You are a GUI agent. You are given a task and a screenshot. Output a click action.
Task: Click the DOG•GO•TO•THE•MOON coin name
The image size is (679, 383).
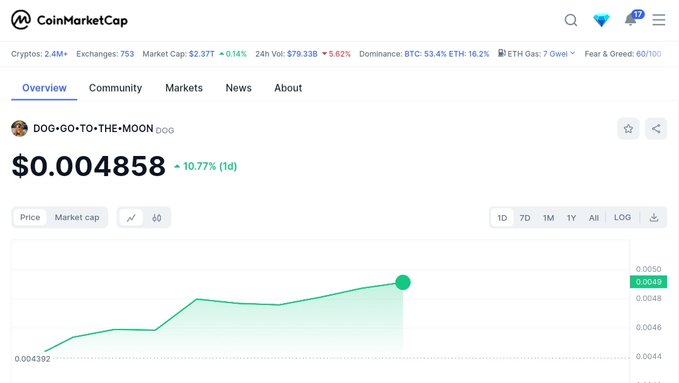click(x=93, y=129)
